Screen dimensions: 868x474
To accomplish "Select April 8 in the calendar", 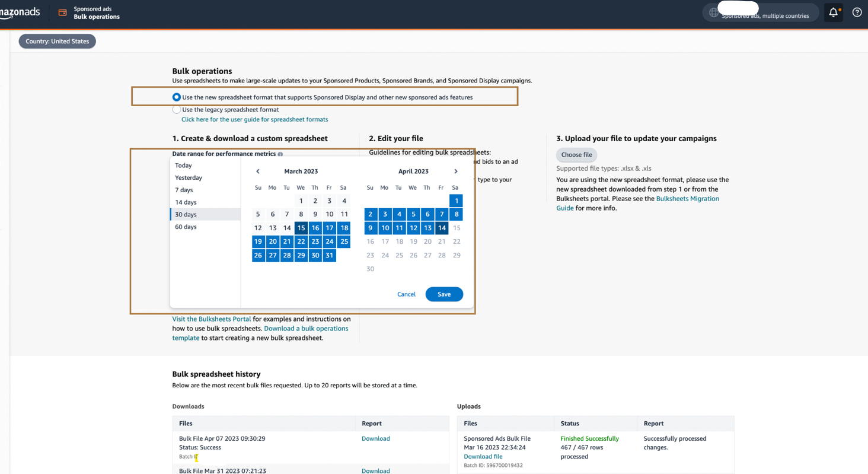I will (x=456, y=214).
